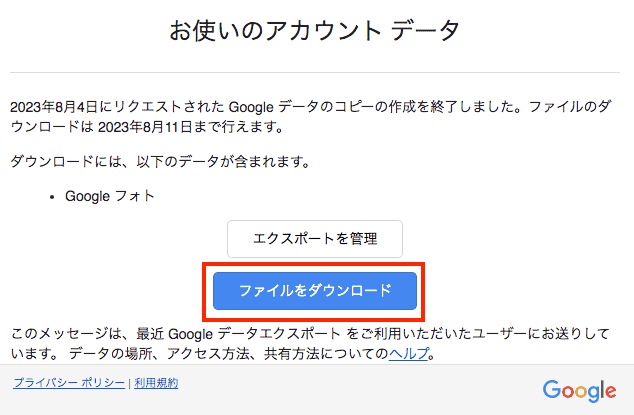
Task: Click the horizontal divider under the heading
Action: click(315, 73)
